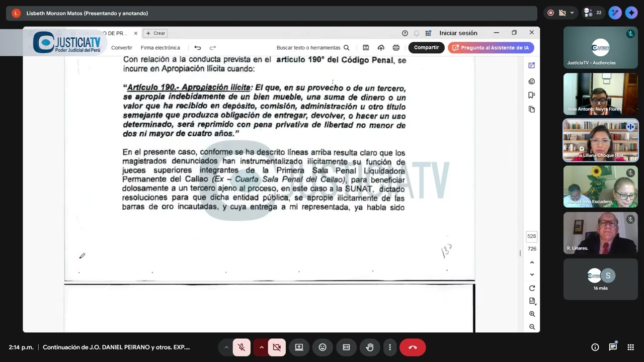Open Gemini sparkle icon in top bar

pyautogui.click(x=631, y=13)
